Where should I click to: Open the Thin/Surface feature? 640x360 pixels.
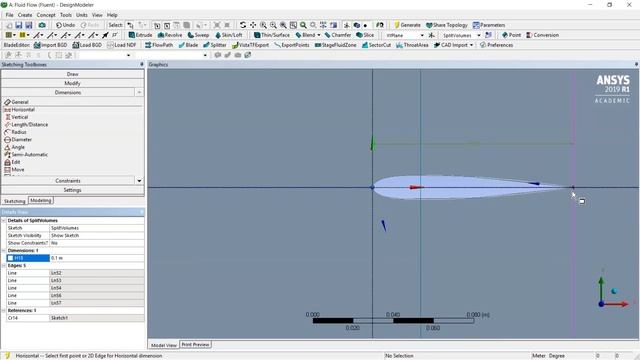click(271, 35)
